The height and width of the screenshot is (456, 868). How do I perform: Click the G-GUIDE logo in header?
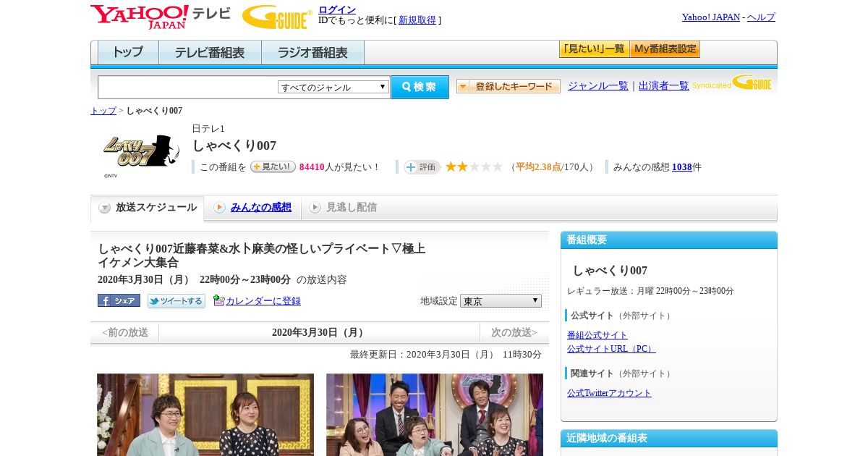click(277, 17)
